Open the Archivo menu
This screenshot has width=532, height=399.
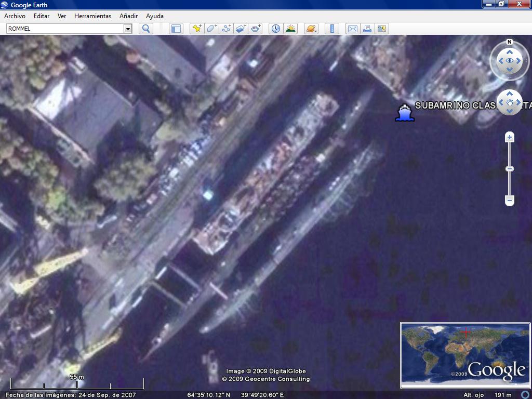15,16
